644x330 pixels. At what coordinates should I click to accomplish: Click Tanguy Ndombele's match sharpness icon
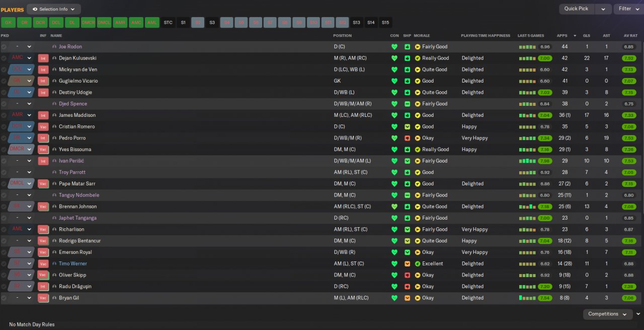(x=407, y=195)
